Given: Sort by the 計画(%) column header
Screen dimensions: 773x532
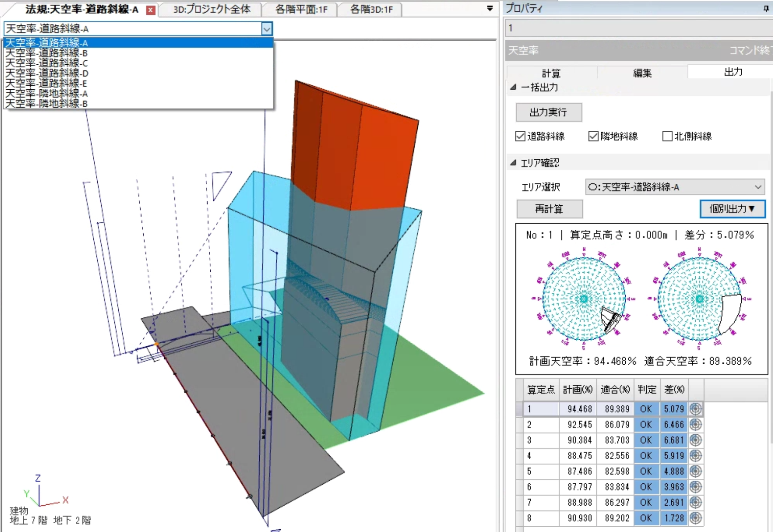Looking at the screenshot, I should (578, 390).
